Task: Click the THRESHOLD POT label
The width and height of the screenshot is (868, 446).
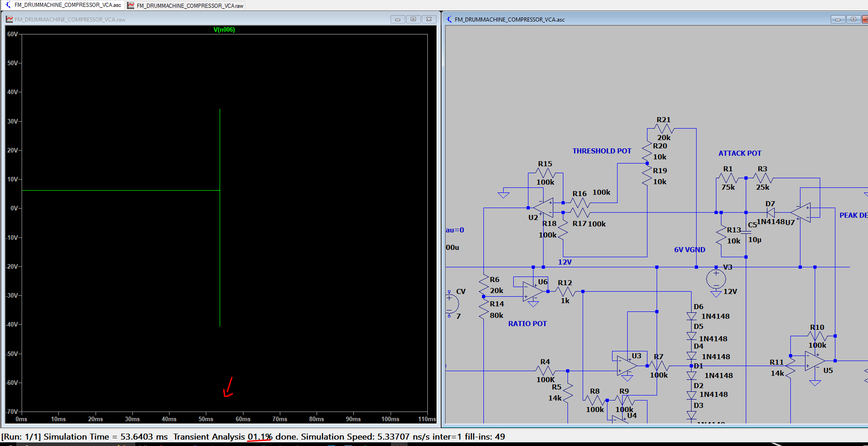Action: click(x=601, y=151)
